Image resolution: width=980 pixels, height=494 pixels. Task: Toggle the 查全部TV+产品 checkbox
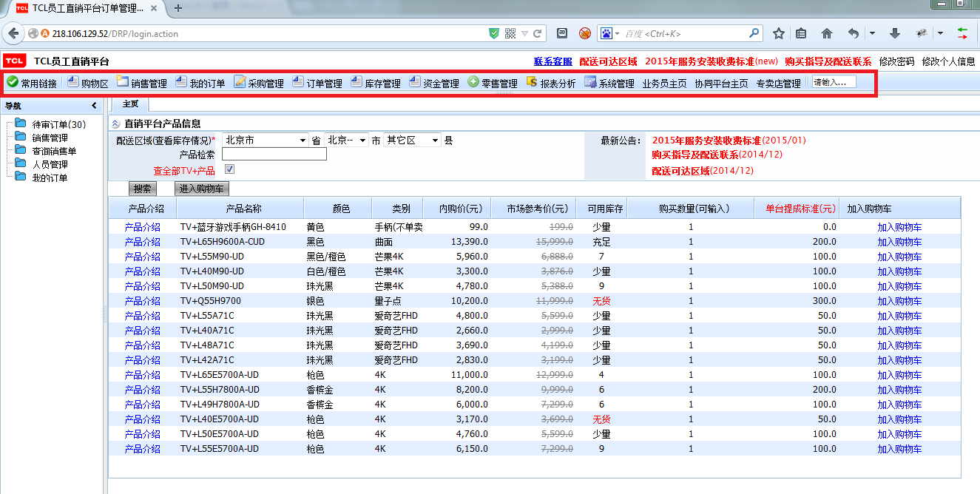[x=229, y=170]
